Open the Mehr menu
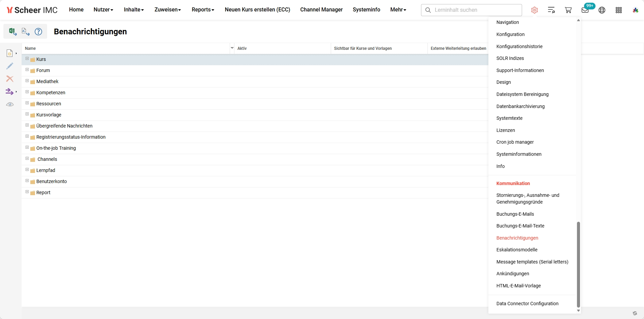644x319 pixels. pos(398,10)
